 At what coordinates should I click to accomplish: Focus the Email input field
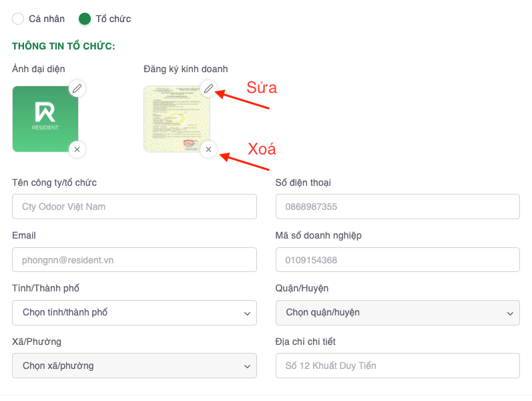pyautogui.click(x=134, y=259)
